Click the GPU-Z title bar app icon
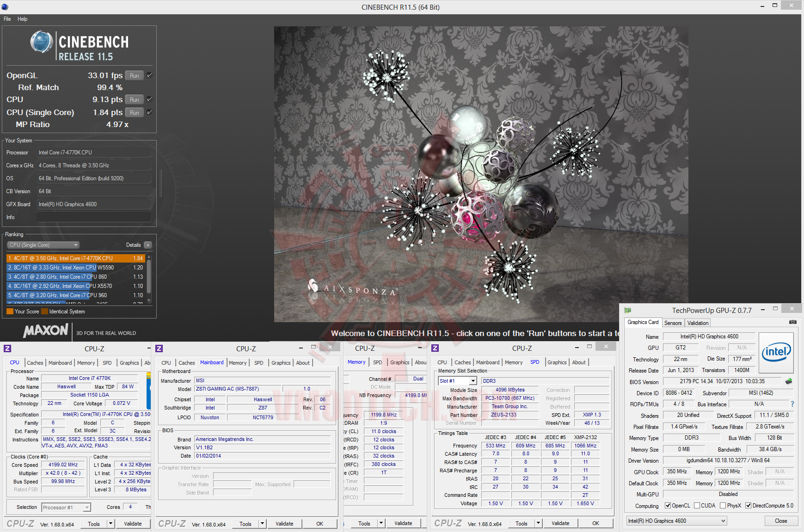 point(627,311)
